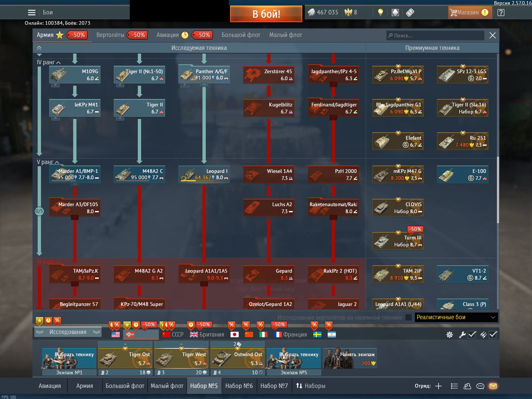Collapse the Исследования panel
532x399 pixels.
tap(68, 332)
